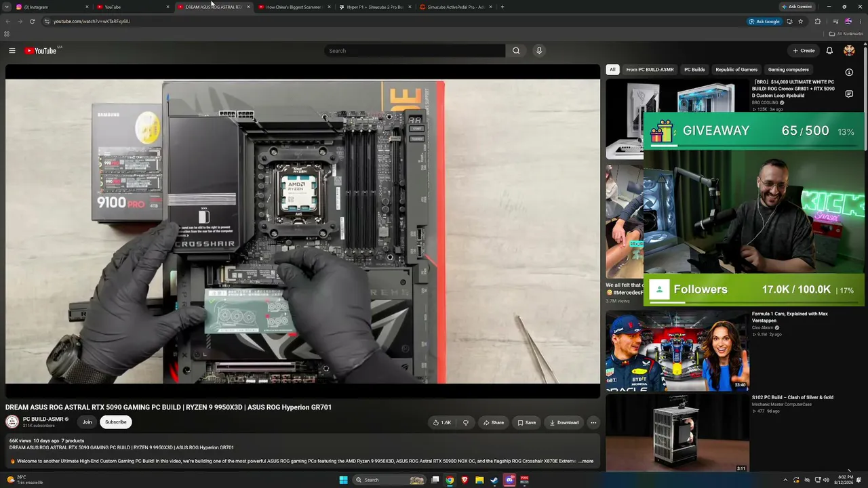Dislike this video
The width and height of the screenshot is (868, 488).
pos(465,422)
